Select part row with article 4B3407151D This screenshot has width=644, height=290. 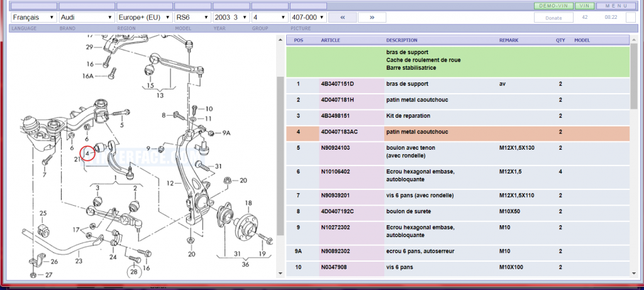click(338, 84)
